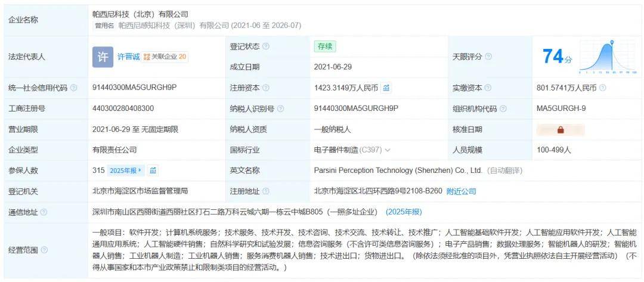Click the help icon beside 组织机构代码
Image resolution: width=644 pixels, height=282 pixels.
click(503, 109)
